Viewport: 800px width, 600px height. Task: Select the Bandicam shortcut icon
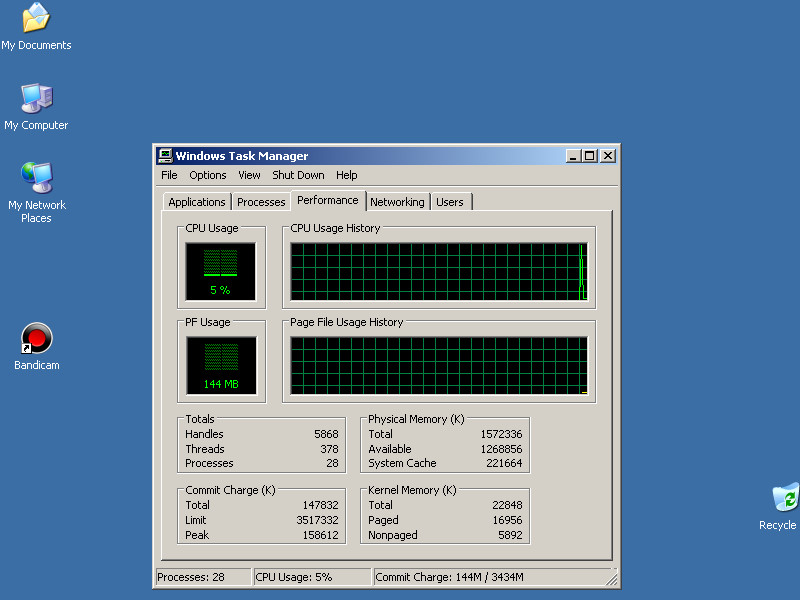tap(36, 346)
